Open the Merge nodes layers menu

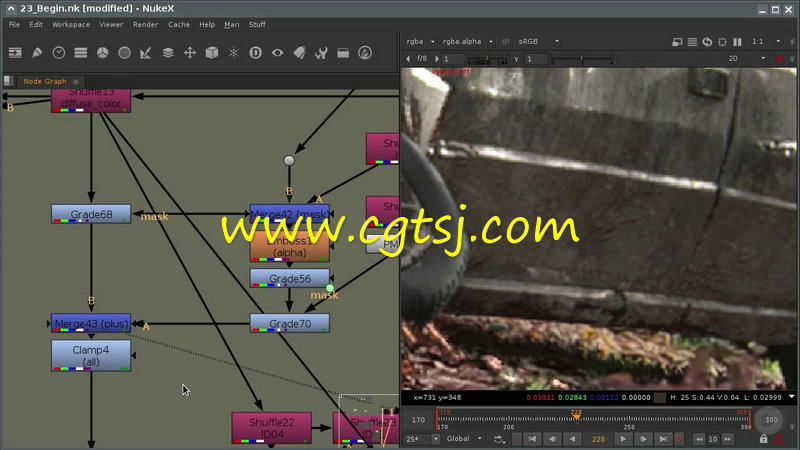(x=168, y=53)
